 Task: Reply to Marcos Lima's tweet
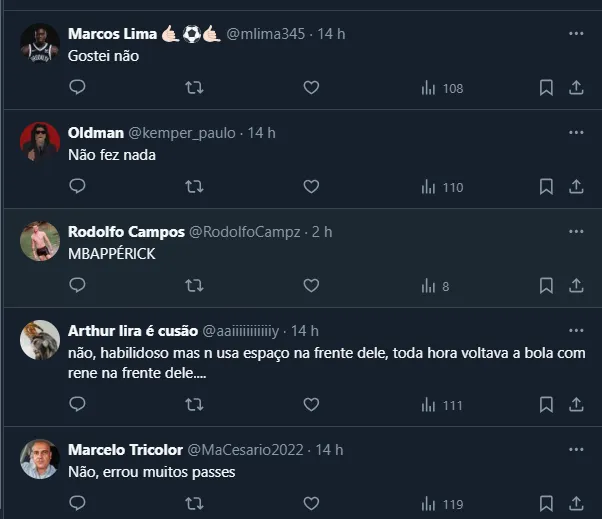point(77,88)
